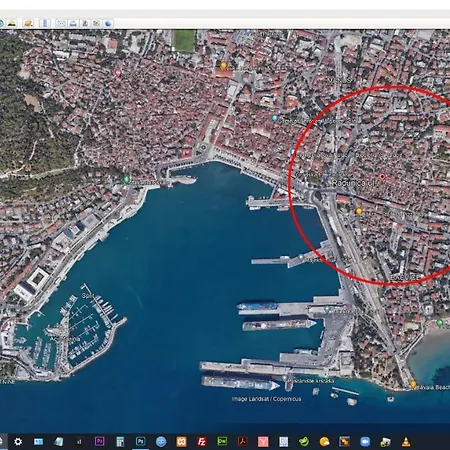Click the sunlight across landscape toolbar icon
This screenshot has height=450, width=450.
pyautogui.click(x=12, y=23)
